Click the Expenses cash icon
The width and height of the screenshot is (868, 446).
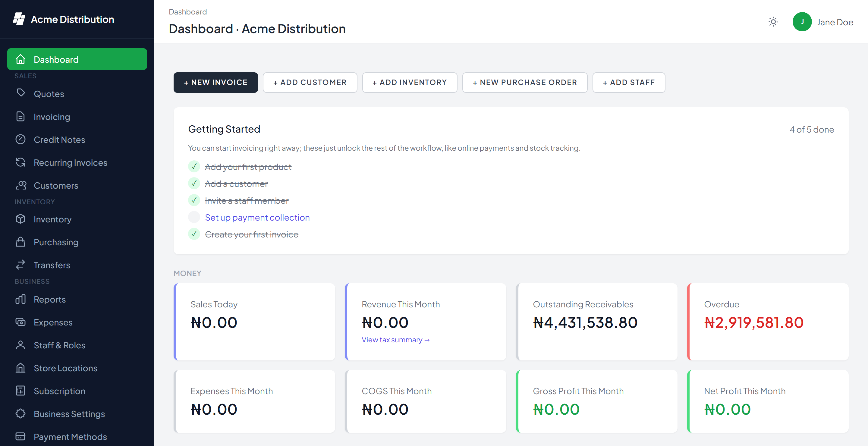click(x=20, y=322)
